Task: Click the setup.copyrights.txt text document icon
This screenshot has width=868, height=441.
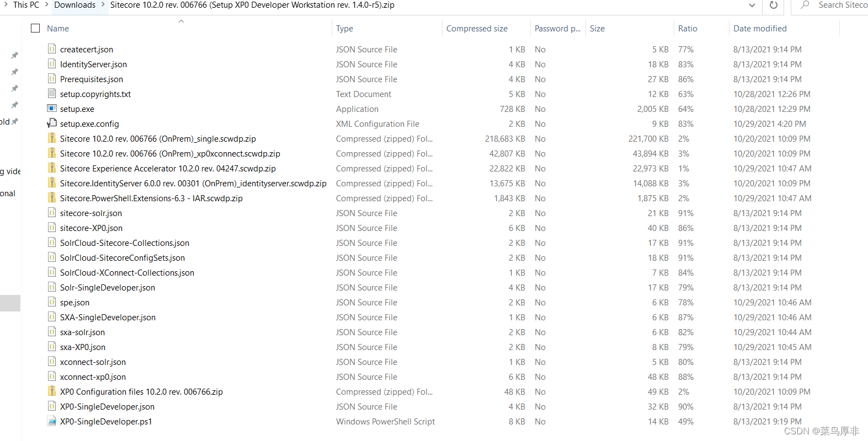Action: coord(52,93)
